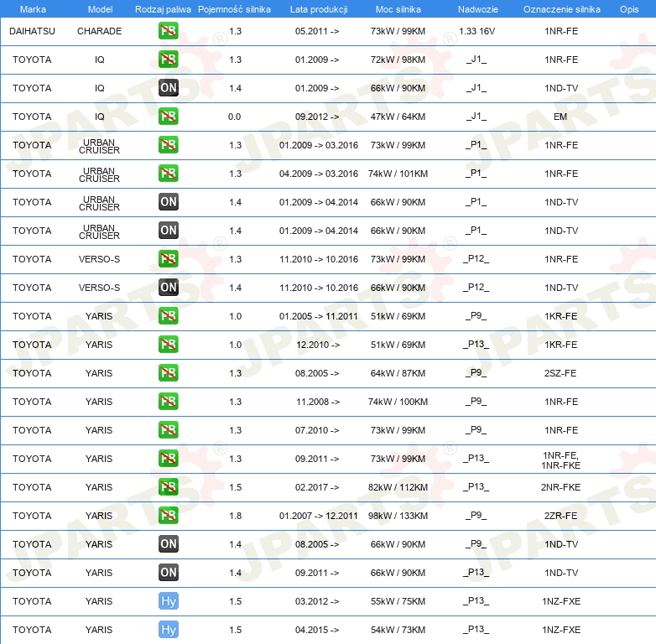Click the 1.33 16V body cell

coord(477,31)
